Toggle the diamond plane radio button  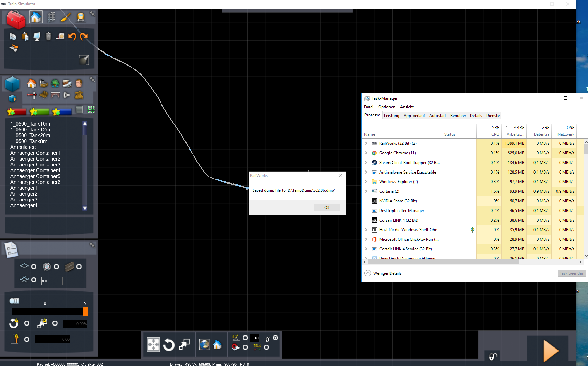[34, 267]
